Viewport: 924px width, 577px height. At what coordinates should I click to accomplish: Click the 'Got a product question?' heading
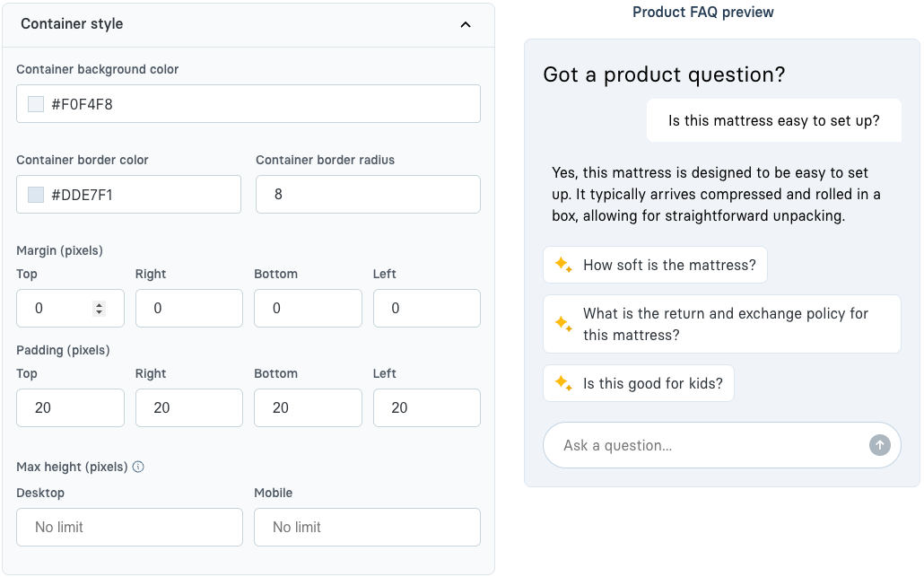[x=664, y=74]
